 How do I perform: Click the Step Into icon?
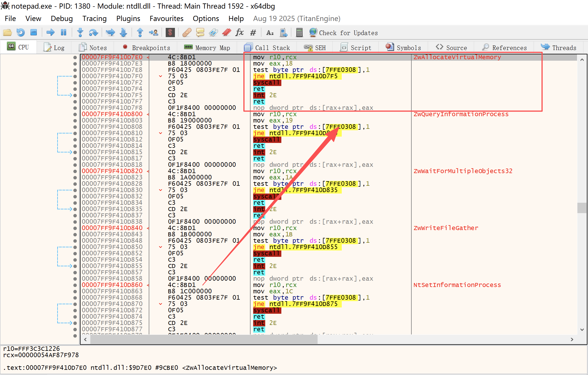[x=80, y=32]
